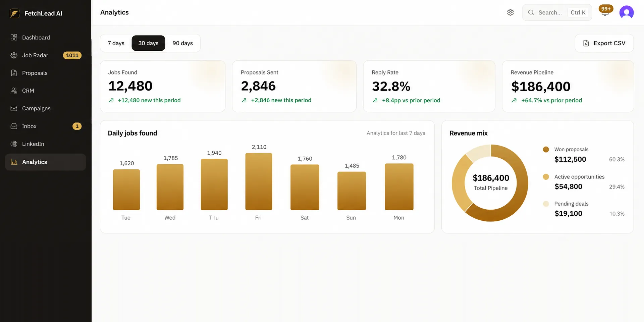Click the Sun bar showing 1,485
The width and height of the screenshot is (644, 322).
pos(352,191)
